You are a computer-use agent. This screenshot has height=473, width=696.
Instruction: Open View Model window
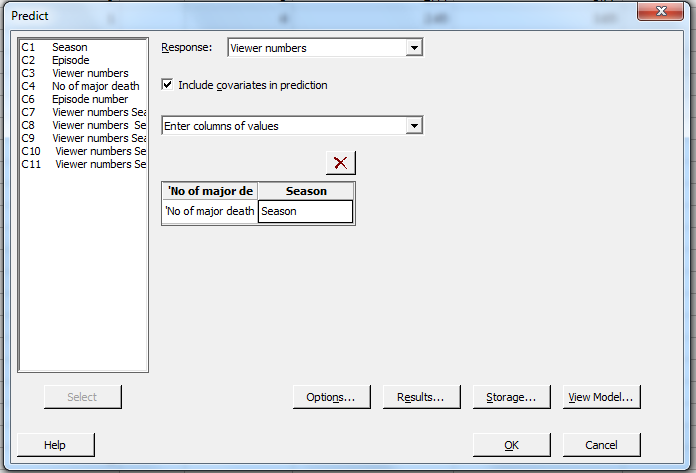[601, 397]
